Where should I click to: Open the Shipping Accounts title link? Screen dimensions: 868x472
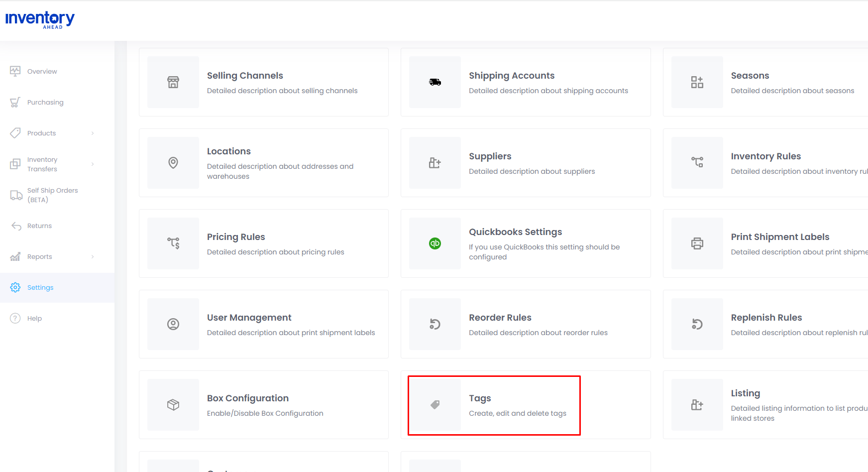click(x=512, y=76)
